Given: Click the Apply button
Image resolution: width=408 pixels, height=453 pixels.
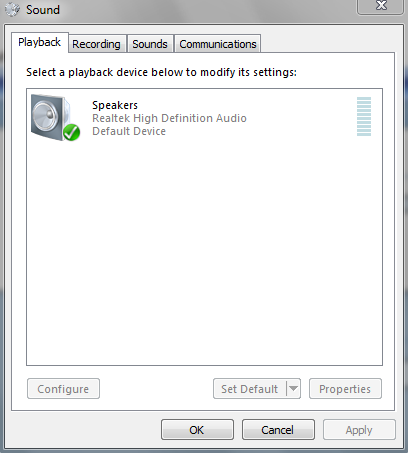Looking at the screenshot, I should (359, 430).
